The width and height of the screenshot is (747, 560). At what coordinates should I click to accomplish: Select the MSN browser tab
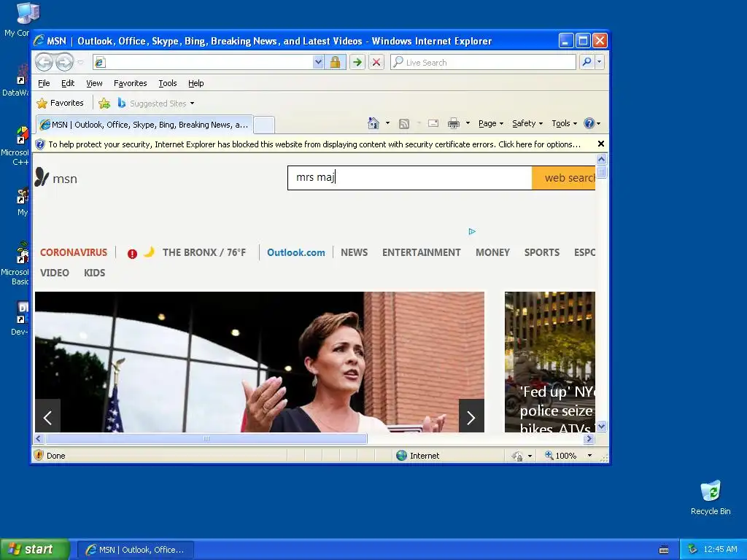click(144, 125)
